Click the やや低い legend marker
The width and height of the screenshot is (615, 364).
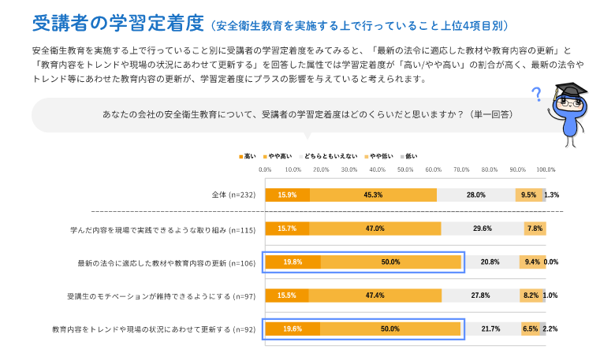pyautogui.click(x=367, y=157)
